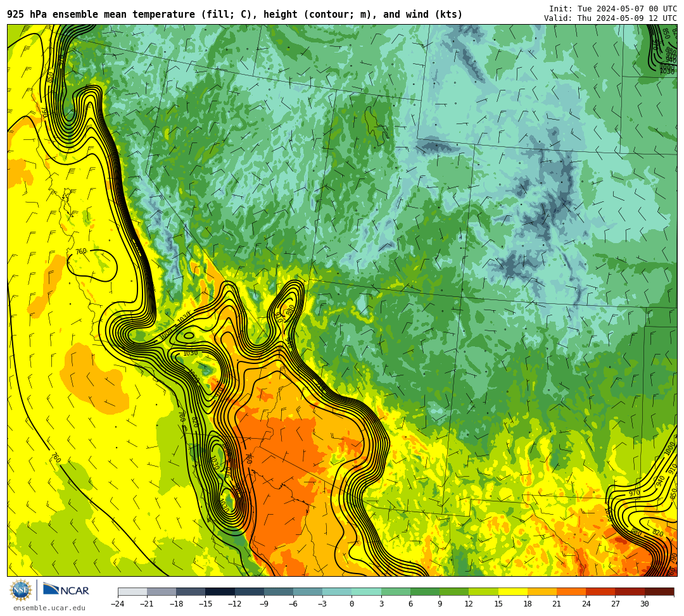Click the positive 6 colorbar tick label

click(410, 604)
